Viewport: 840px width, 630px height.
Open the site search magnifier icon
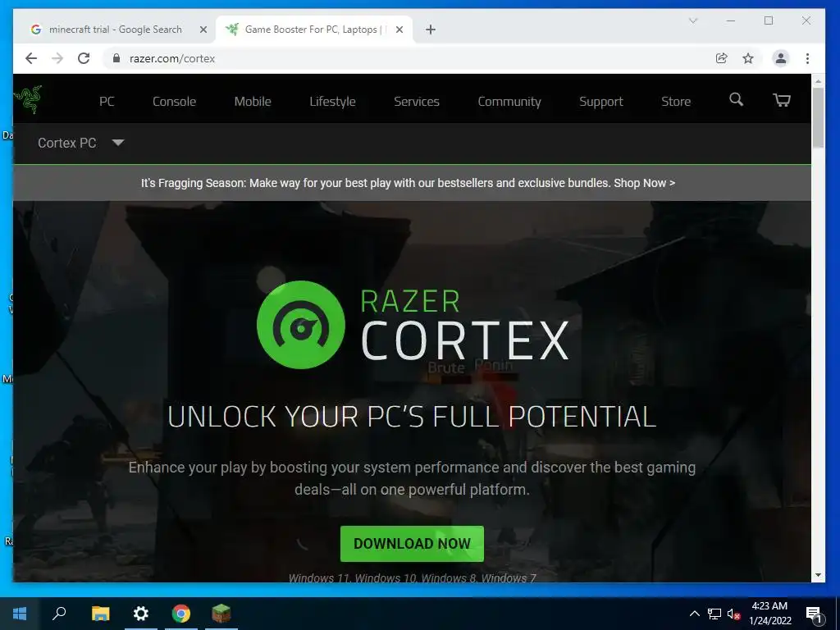click(x=736, y=99)
